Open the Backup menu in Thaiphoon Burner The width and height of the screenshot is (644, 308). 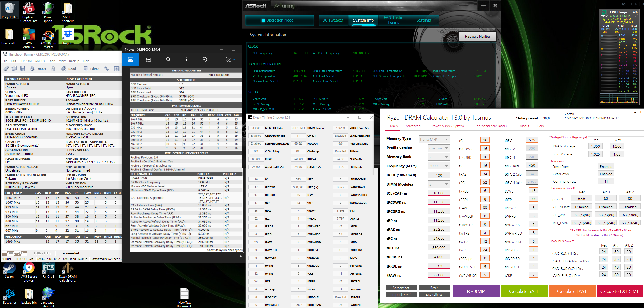(x=74, y=61)
